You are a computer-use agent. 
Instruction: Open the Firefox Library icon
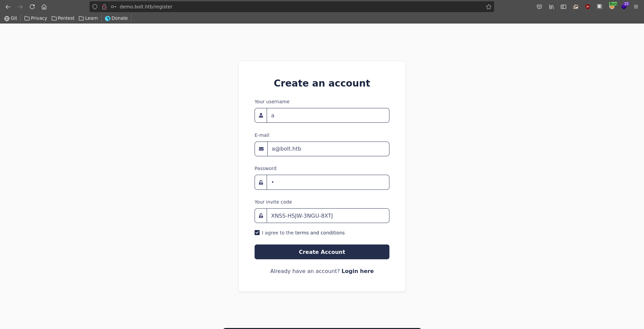coord(551,7)
